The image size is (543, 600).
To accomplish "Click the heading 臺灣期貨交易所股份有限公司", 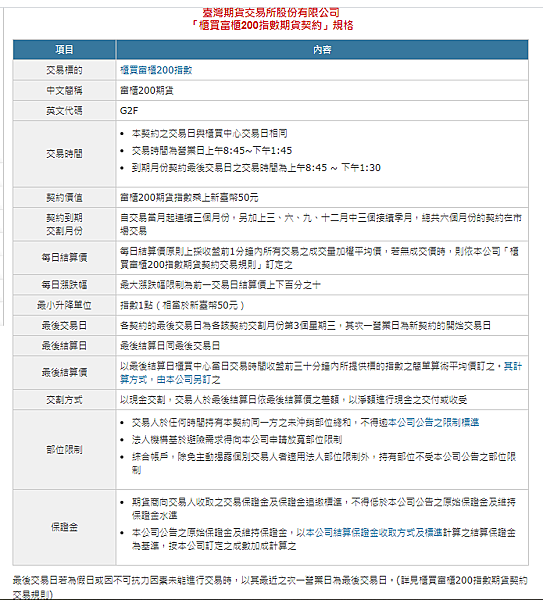I will point(271,13).
